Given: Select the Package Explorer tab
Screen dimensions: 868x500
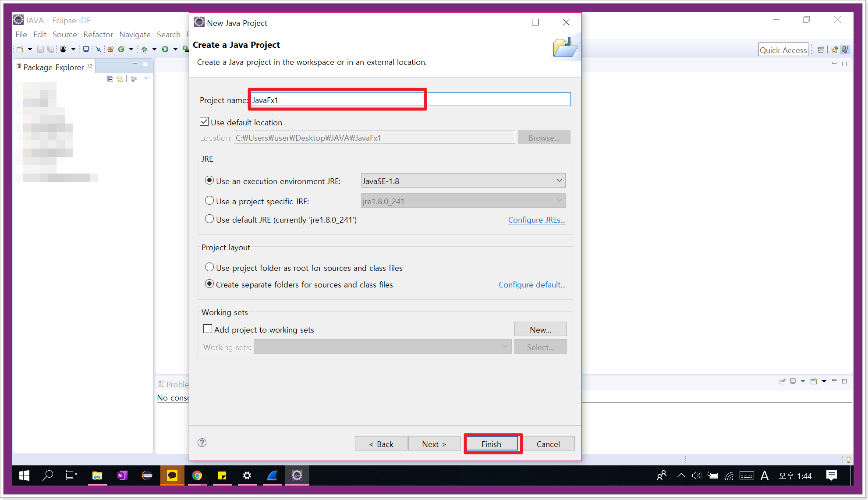Looking at the screenshot, I should click(53, 67).
